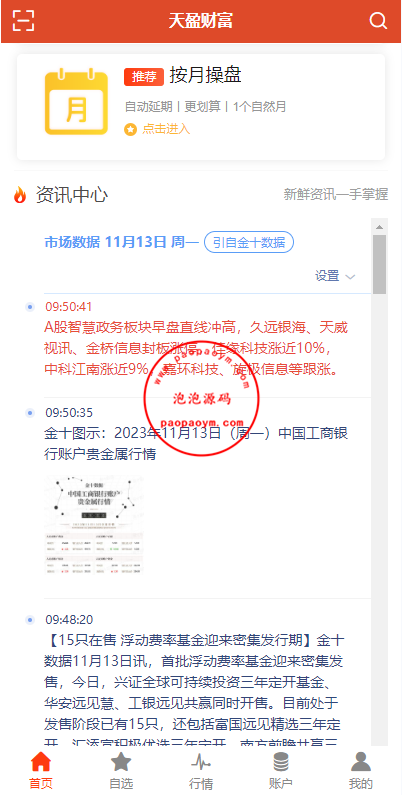Open the scan icon in header
402x795 pixels.
click(x=23, y=20)
